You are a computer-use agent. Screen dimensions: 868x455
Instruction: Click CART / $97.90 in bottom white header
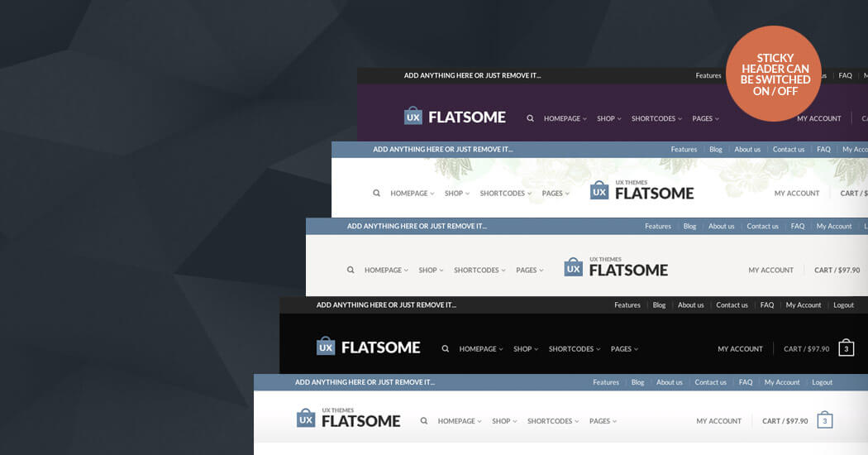click(785, 421)
